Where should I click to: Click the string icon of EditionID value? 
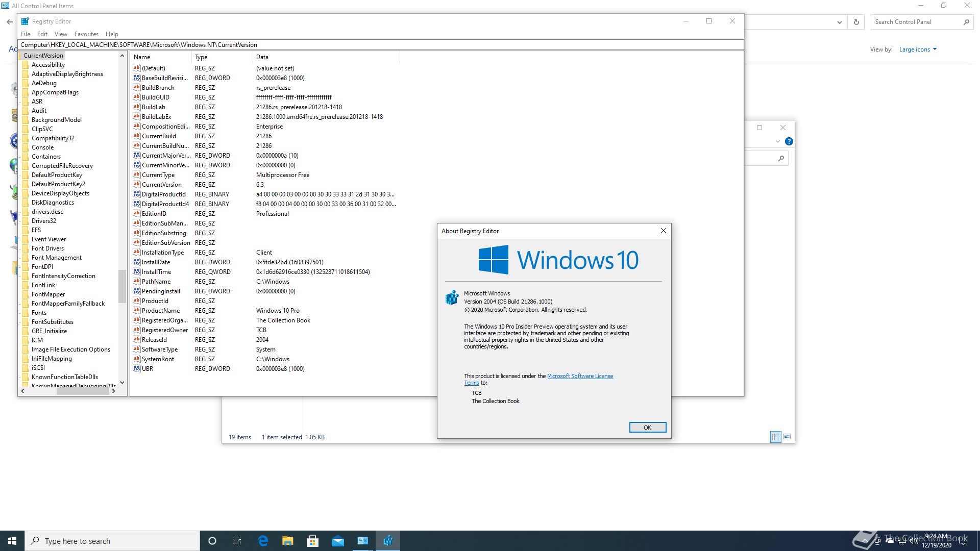(x=136, y=213)
